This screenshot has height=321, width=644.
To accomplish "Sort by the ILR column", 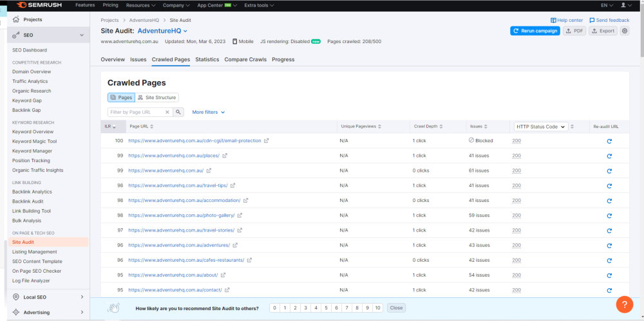I will point(110,127).
